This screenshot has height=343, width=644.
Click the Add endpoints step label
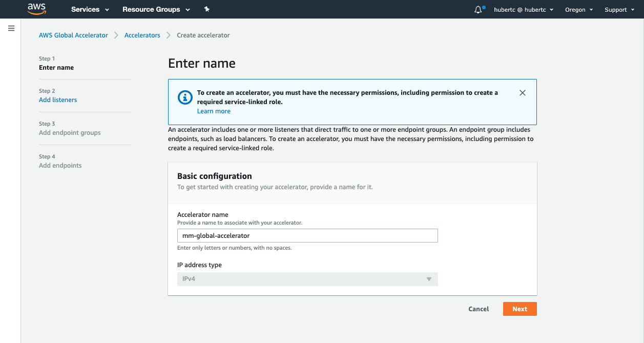click(60, 166)
